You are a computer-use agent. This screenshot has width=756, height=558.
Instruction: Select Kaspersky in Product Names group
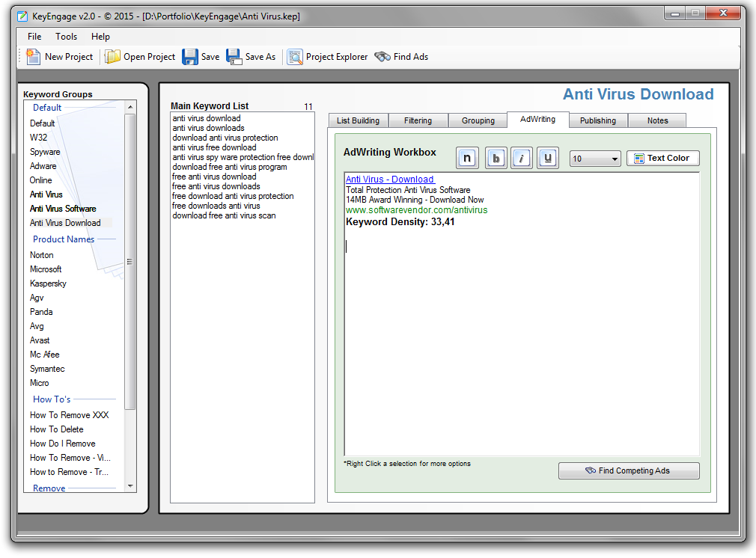[x=48, y=283]
